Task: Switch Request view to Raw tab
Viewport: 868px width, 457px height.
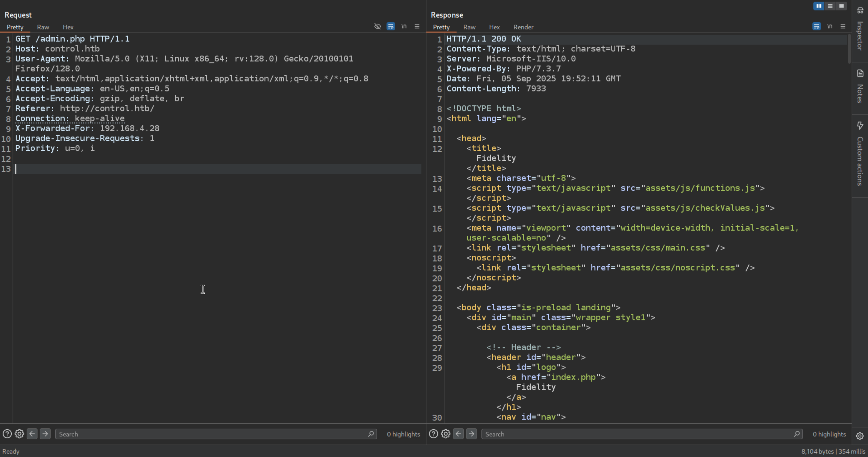Action: [43, 27]
